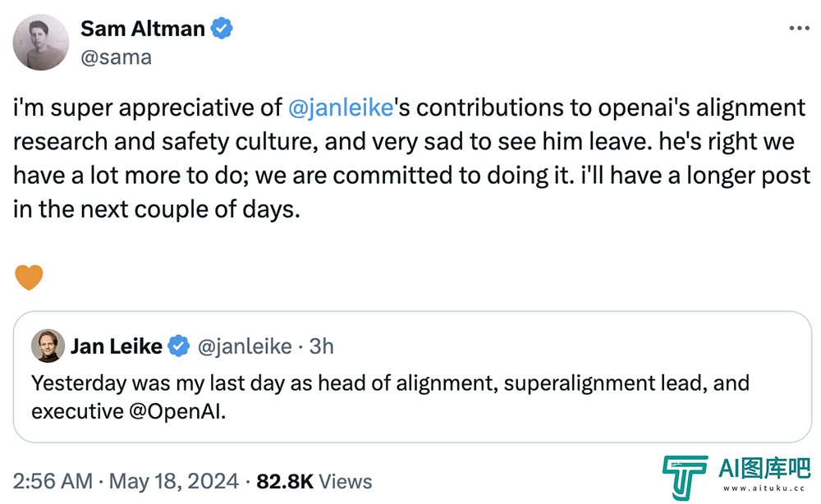This screenshot has height=504, width=821.
Task: Click Jan Leike's verified badge
Action: point(178,346)
